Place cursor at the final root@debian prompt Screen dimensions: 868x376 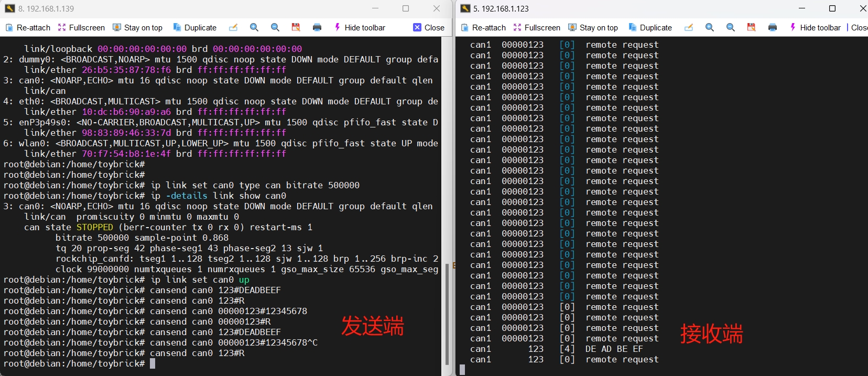(x=153, y=363)
